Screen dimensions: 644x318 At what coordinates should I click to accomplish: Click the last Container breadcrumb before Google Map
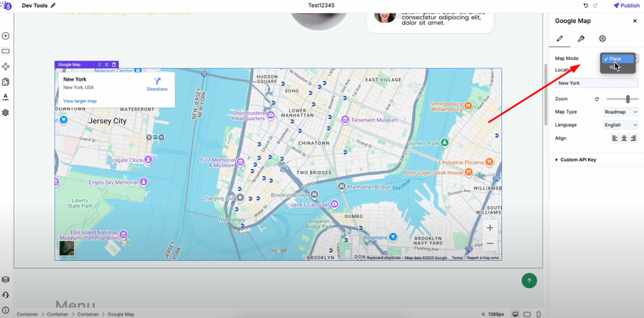pos(88,315)
